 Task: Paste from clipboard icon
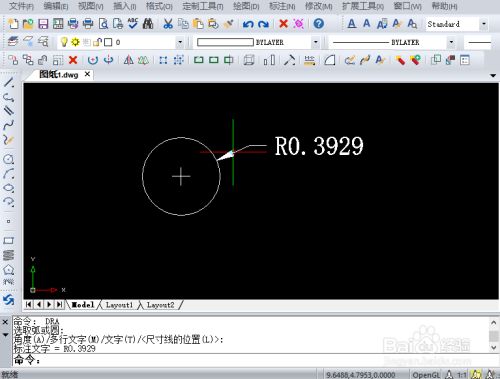[x=198, y=24]
